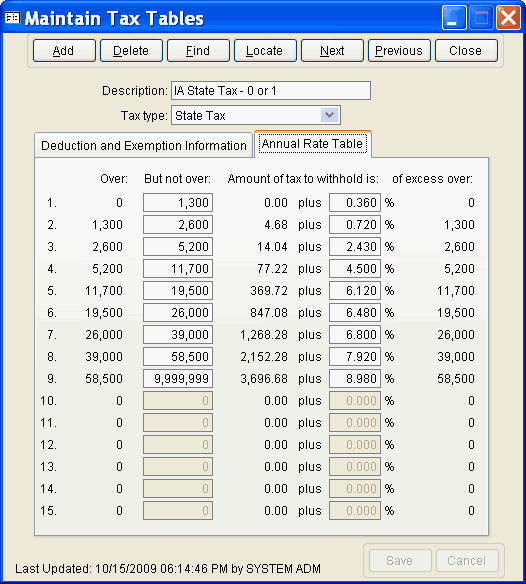Click the row 15 But not over field

pyautogui.click(x=178, y=510)
